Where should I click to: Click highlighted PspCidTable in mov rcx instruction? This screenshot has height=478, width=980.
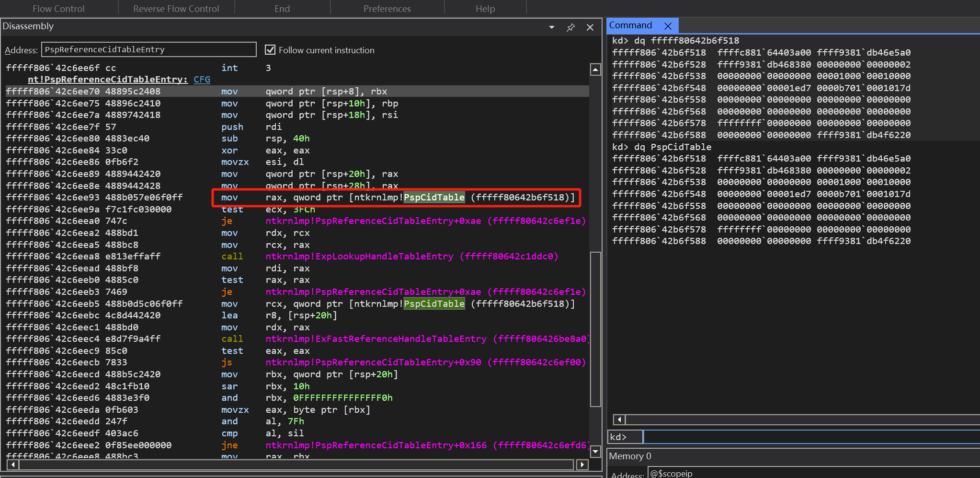pyautogui.click(x=434, y=304)
